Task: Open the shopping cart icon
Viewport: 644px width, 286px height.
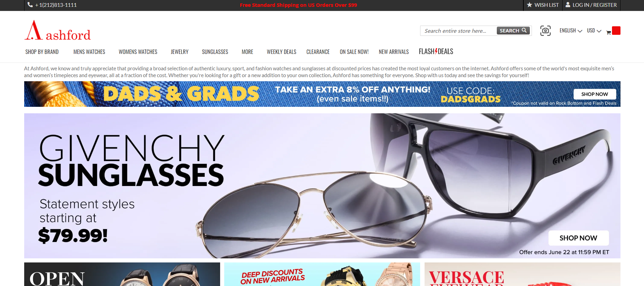Action: 609,32
